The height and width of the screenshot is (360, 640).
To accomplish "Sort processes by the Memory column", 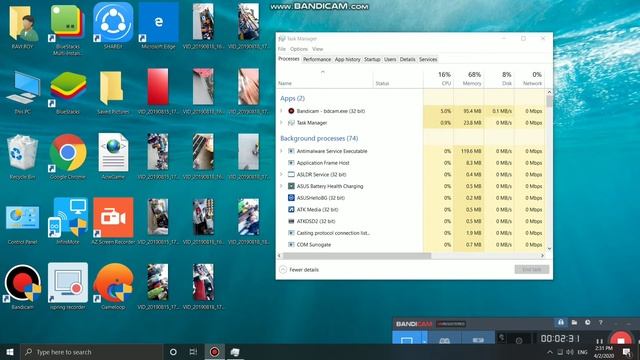I will click(x=468, y=78).
